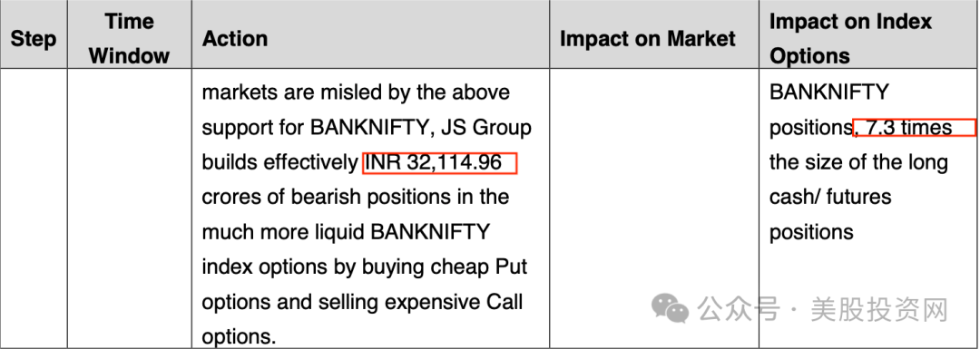Click the highlighted INR 32,114.96 value
The height and width of the screenshot is (349, 980).
[441, 163]
